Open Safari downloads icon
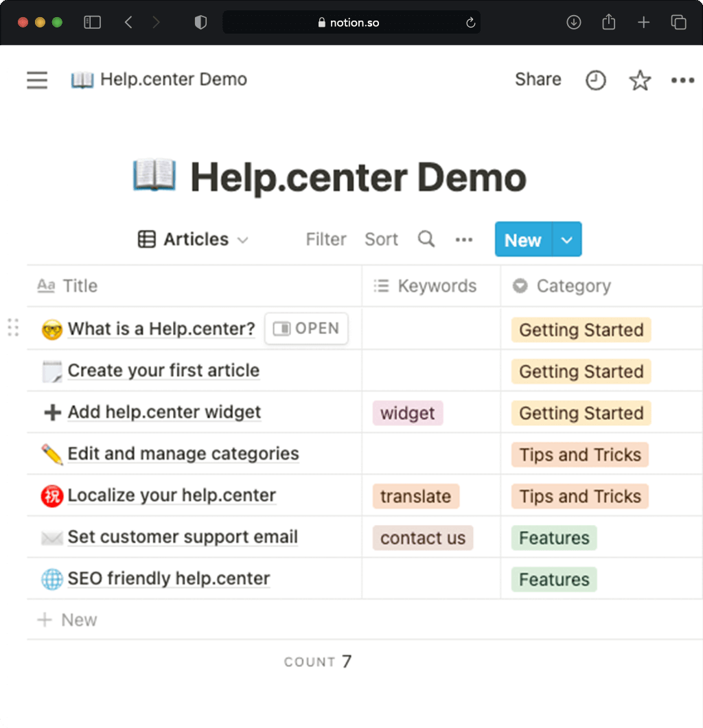The image size is (703, 728). [x=574, y=23]
